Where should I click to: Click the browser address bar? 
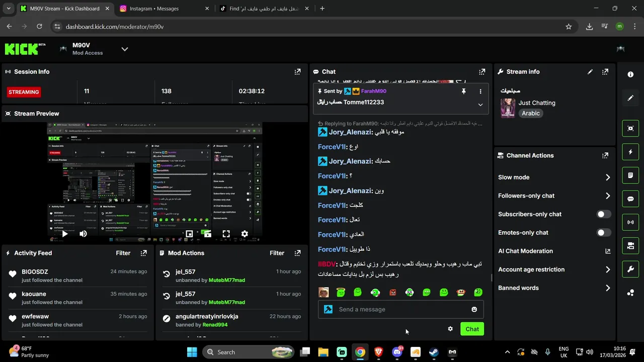click(310, 27)
